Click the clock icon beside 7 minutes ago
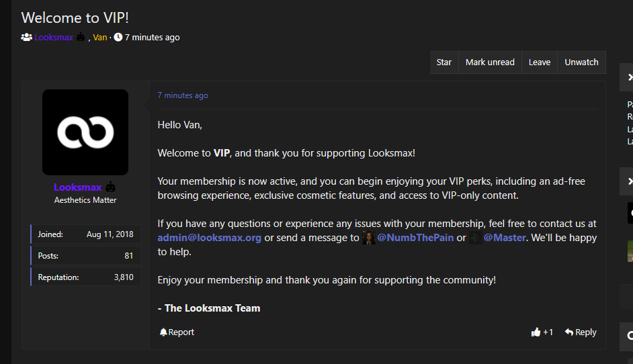Viewport: 633px width, 364px height. tap(118, 37)
